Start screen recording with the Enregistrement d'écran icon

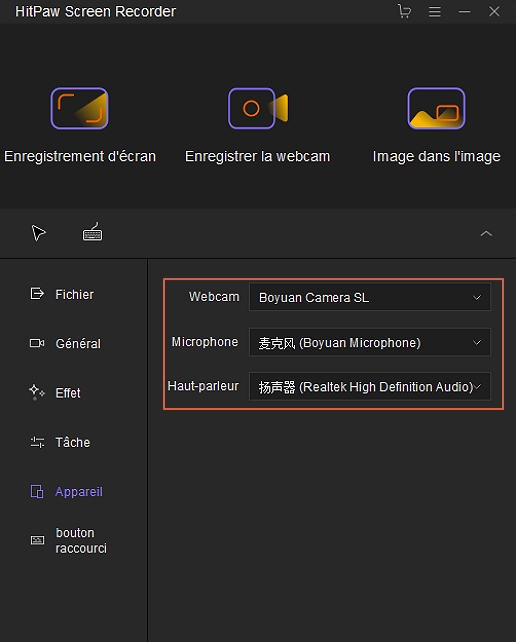79,109
